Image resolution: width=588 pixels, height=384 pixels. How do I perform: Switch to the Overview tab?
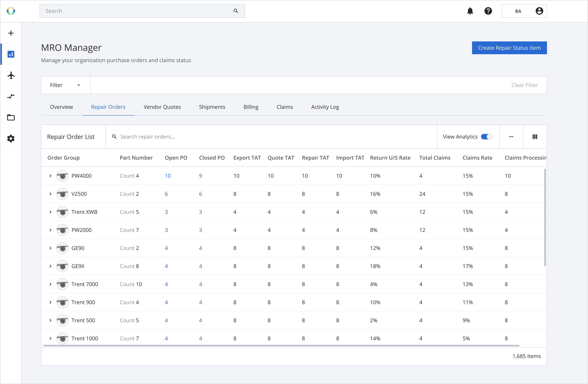(62, 107)
